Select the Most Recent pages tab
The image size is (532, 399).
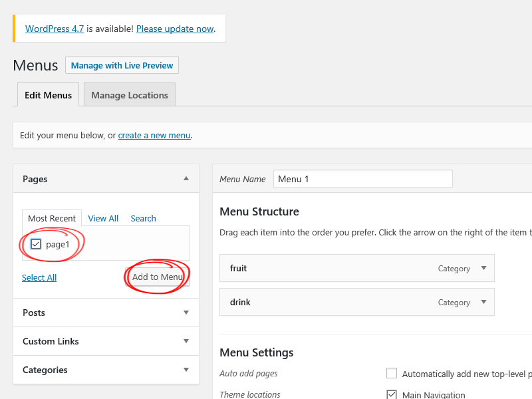[x=52, y=218]
